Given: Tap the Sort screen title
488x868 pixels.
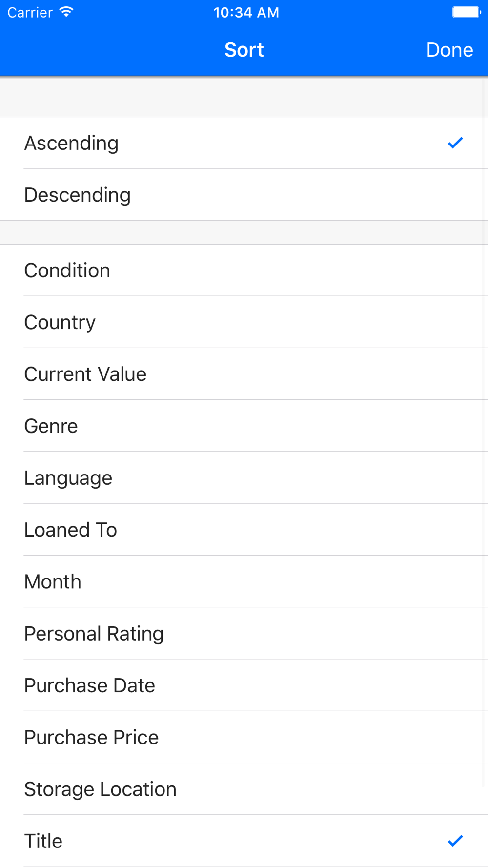Looking at the screenshot, I should [244, 50].
